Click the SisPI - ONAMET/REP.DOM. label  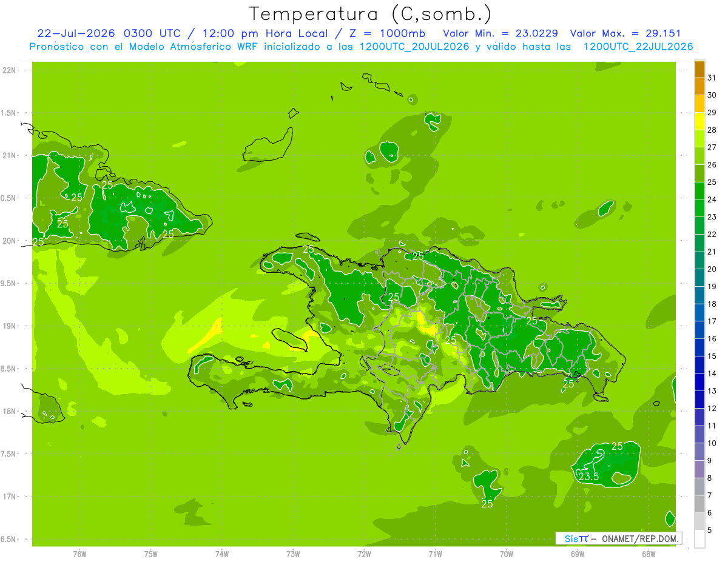point(618,538)
